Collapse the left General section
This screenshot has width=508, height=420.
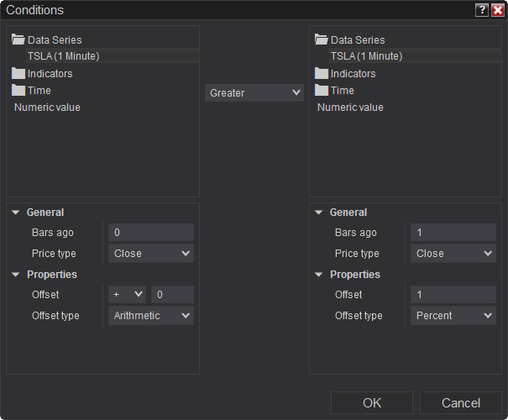[x=16, y=213]
